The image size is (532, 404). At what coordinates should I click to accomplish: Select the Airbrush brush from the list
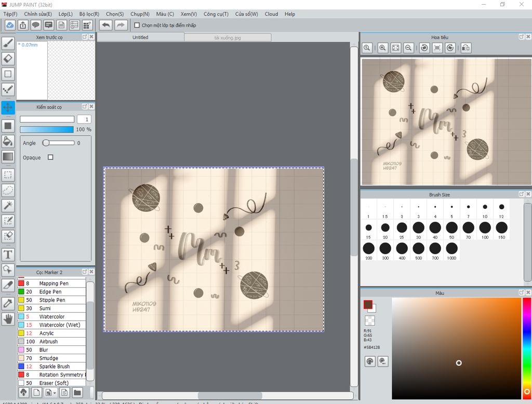coord(51,341)
